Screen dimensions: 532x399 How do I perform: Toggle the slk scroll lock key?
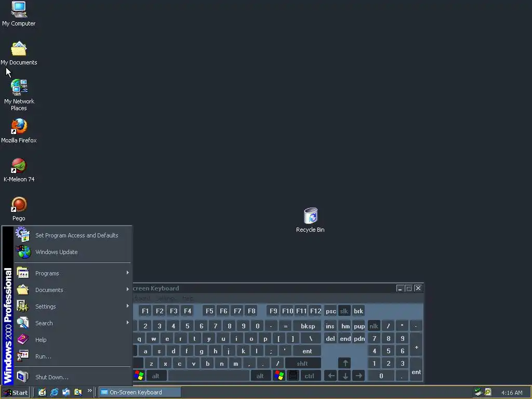point(344,311)
